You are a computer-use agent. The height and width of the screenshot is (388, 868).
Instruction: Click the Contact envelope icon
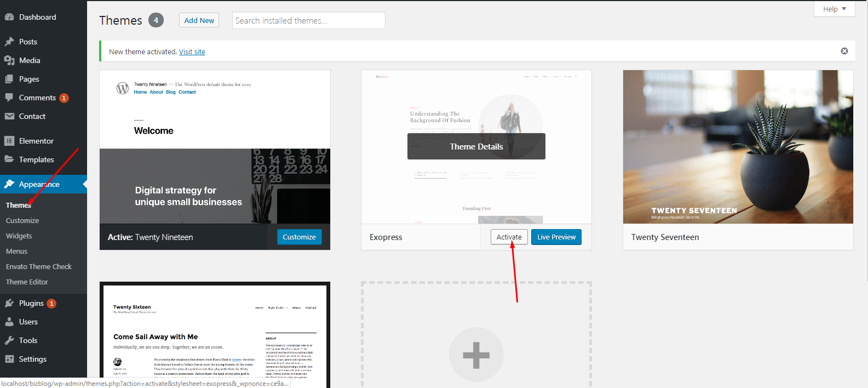9,116
